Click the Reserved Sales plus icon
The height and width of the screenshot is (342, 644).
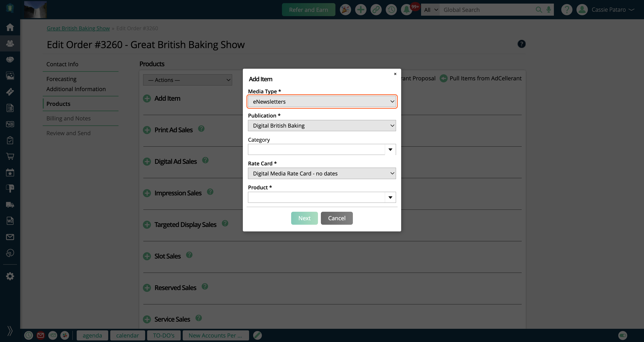click(147, 288)
